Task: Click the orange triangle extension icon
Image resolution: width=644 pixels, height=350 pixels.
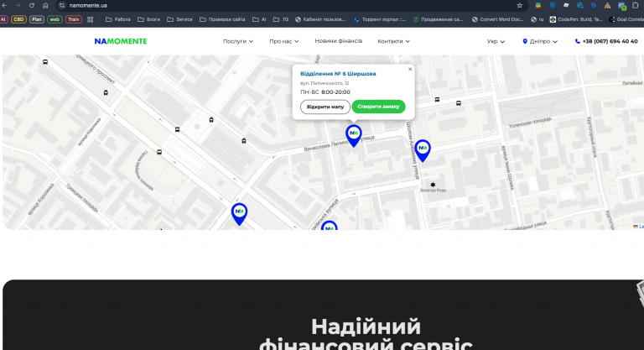Action: (607, 5)
